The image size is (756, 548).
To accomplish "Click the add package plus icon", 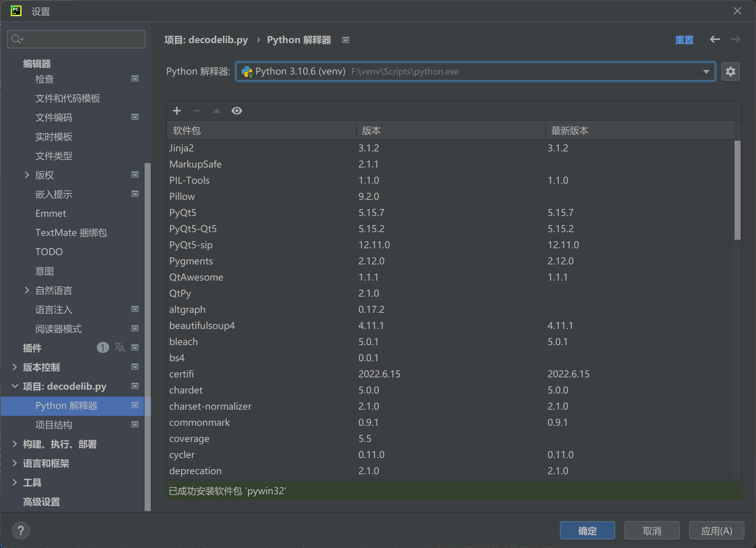I will click(177, 111).
